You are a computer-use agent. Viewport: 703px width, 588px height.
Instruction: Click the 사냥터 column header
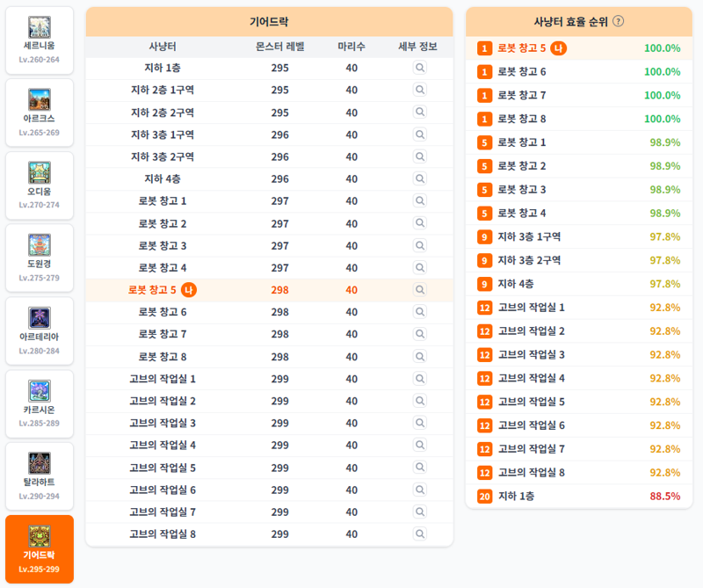coord(163,47)
